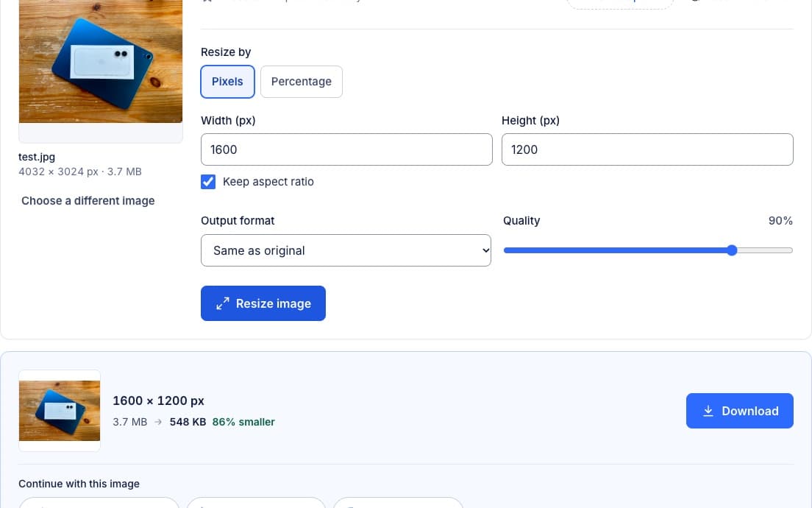Click Choose a different image
812x508 pixels.
[x=88, y=200]
